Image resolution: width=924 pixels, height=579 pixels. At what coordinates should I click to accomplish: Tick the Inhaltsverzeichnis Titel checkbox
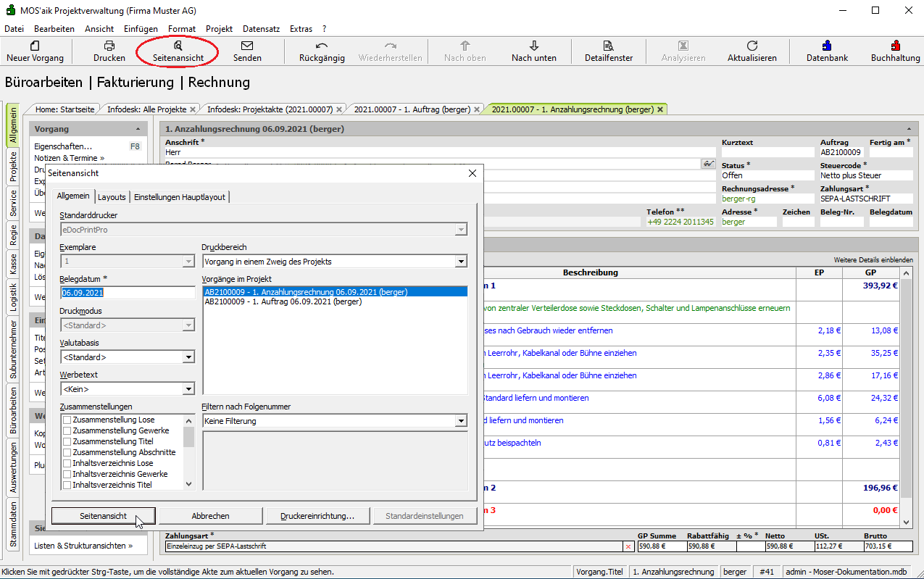67,486
